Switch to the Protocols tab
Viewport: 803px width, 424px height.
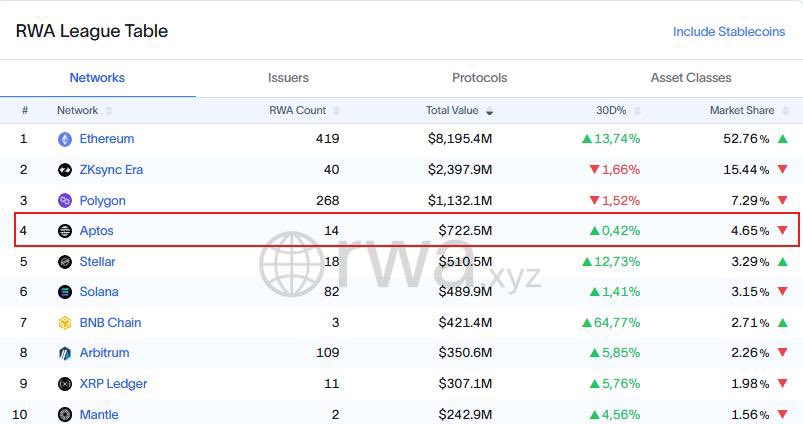479,78
